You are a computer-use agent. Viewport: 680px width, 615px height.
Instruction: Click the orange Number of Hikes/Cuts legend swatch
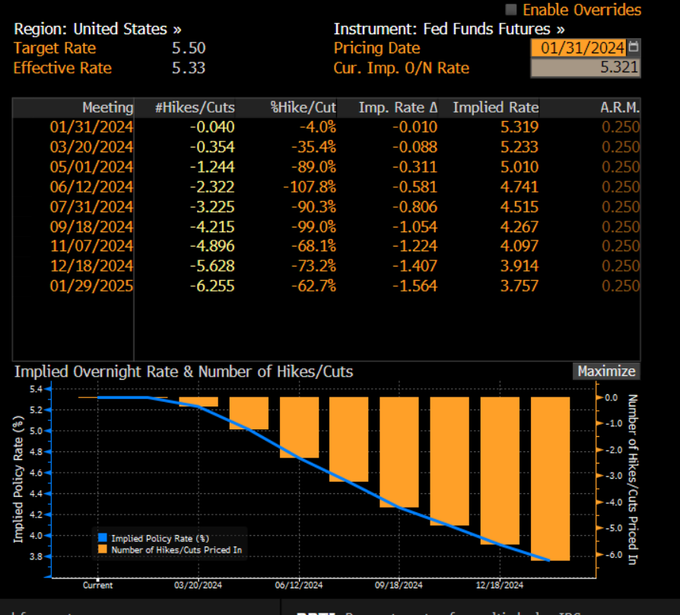[x=102, y=550]
